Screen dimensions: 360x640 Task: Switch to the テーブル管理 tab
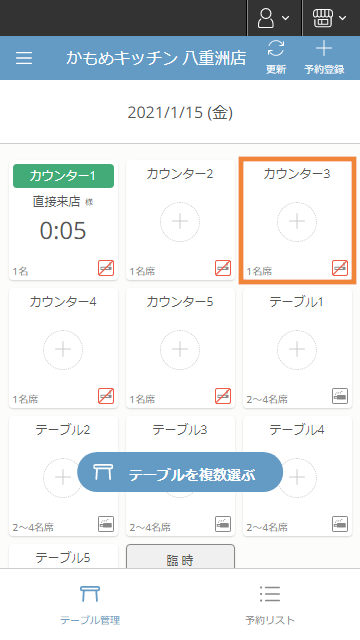point(90,605)
